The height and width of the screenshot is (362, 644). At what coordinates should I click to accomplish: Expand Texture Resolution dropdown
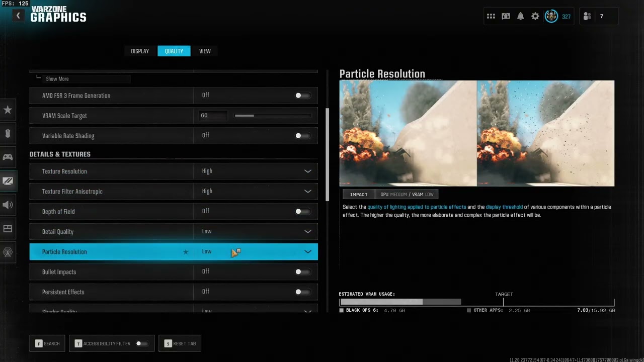click(x=308, y=171)
